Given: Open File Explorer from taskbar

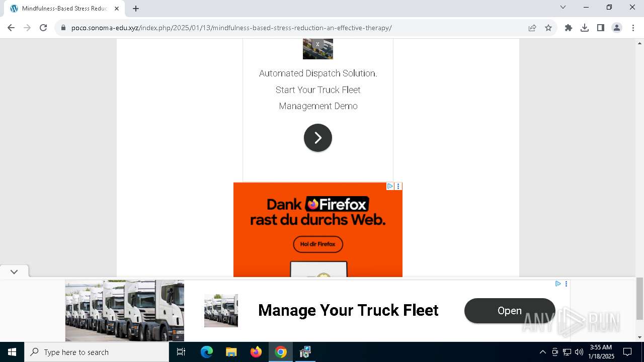Looking at the screenshot, I should (231, 352).
